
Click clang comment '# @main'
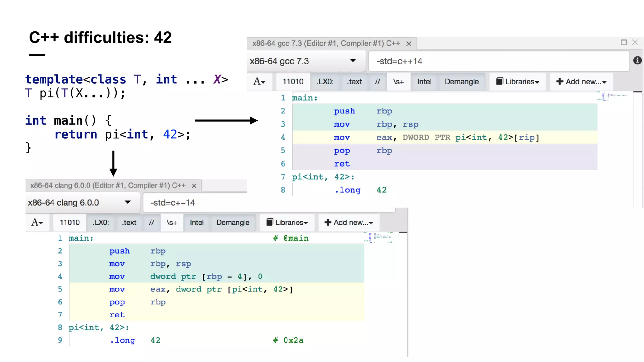tap(291, 238)
